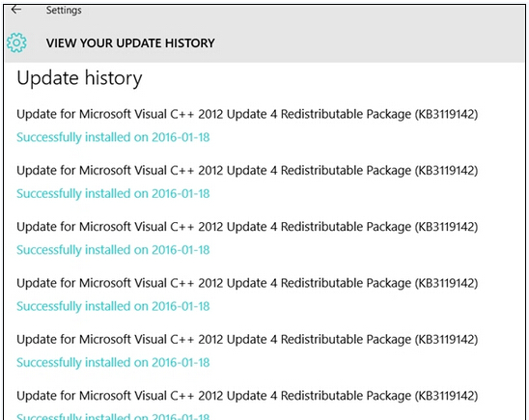This screenshot has height=420, width=529.
Task: Click KB3119142 number in the bottommost update entry
Action: (446, 396)
